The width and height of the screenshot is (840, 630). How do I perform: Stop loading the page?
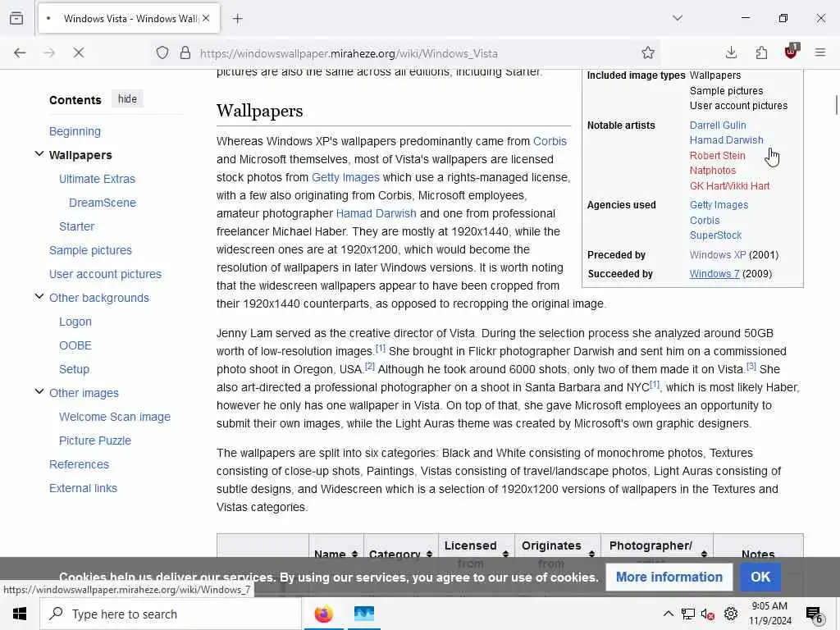tap(78, 52)
